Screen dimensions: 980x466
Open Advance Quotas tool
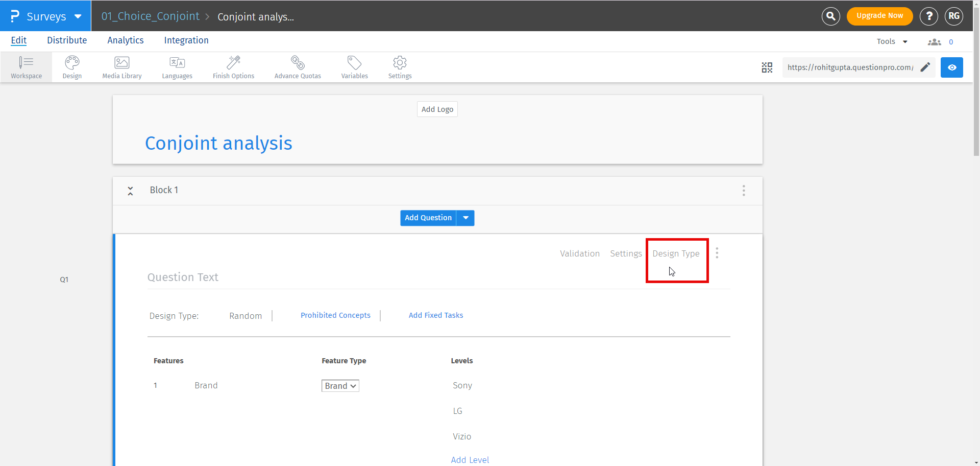(298, 67)
